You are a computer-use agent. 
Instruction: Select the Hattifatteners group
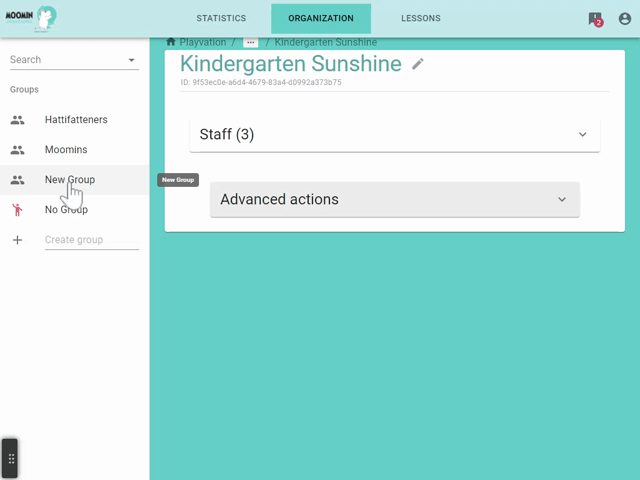point(75,120)
